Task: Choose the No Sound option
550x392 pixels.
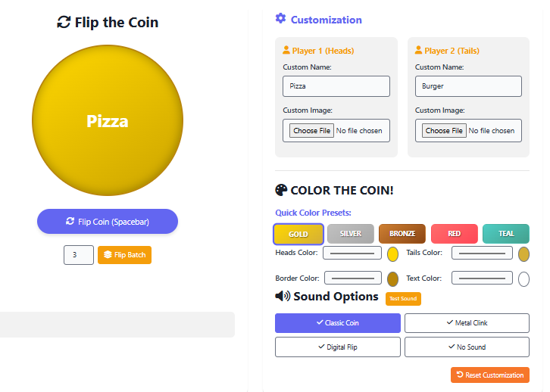Action: click(467, 347)
